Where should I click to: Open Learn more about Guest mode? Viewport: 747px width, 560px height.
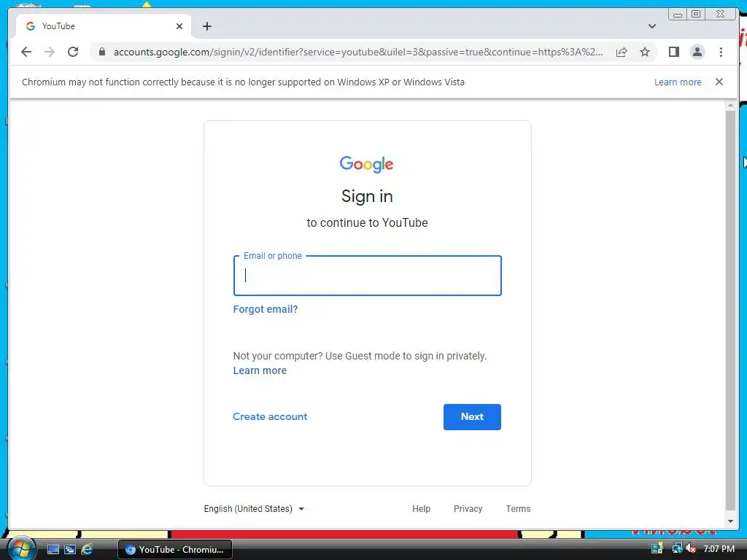tap(260, 370)
